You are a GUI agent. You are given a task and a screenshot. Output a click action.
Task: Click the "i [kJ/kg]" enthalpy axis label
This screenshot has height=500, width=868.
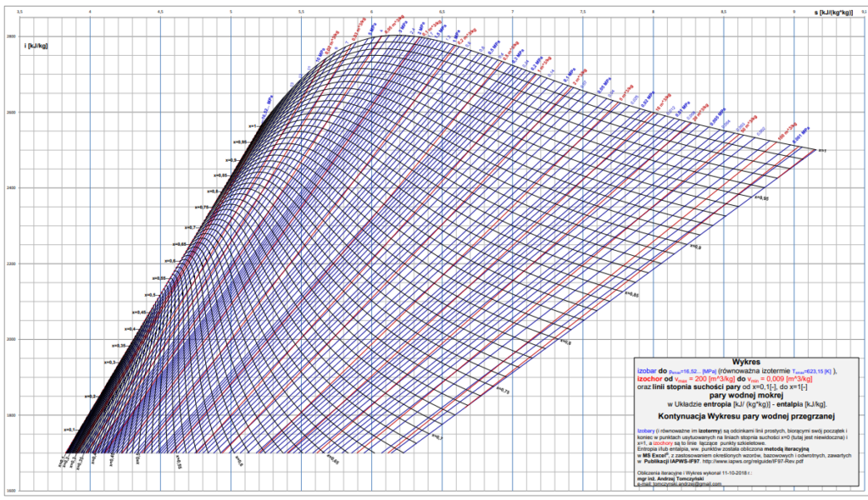pyautogui.click(x=36, y=46)
